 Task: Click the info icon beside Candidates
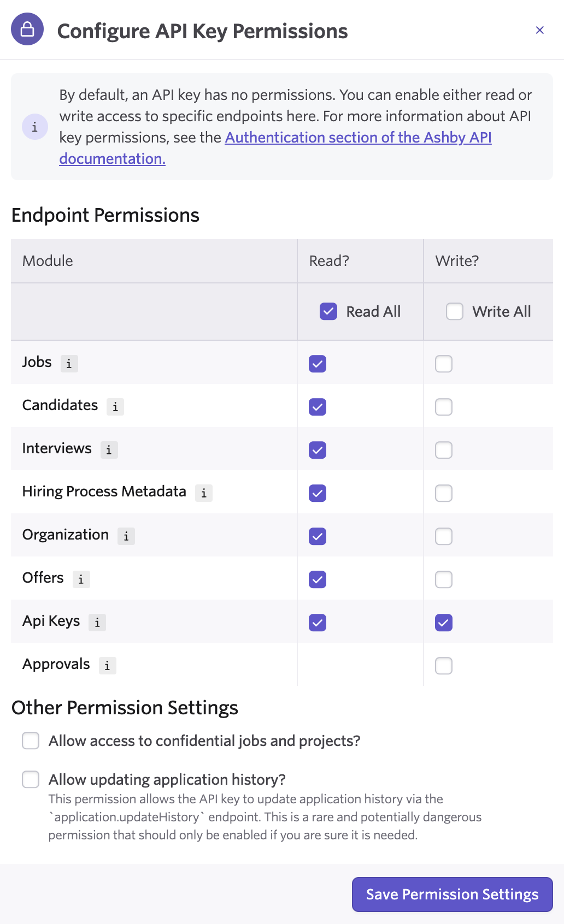(115, 407)
